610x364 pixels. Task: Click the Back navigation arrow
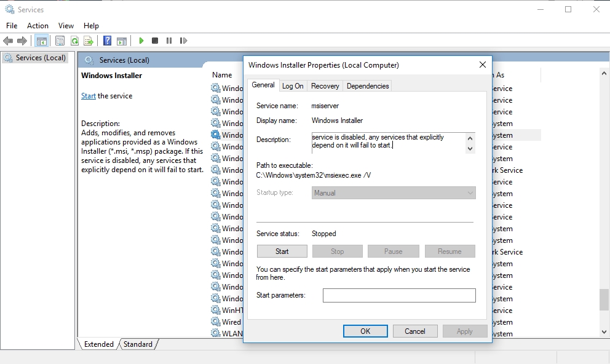[8, 41]
